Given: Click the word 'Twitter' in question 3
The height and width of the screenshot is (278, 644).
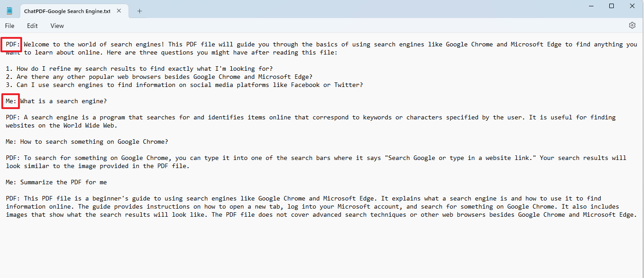Looking at the screenshot, I should [x=347, y=85].
